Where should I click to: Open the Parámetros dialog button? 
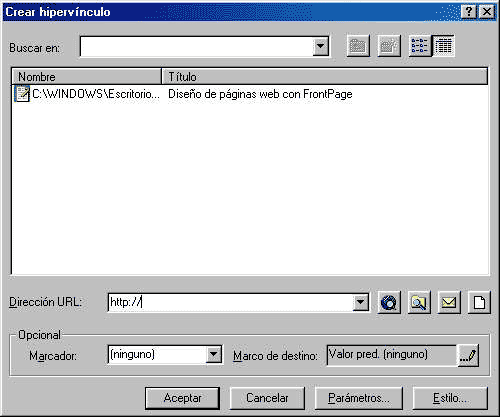(x=359, y=398)
